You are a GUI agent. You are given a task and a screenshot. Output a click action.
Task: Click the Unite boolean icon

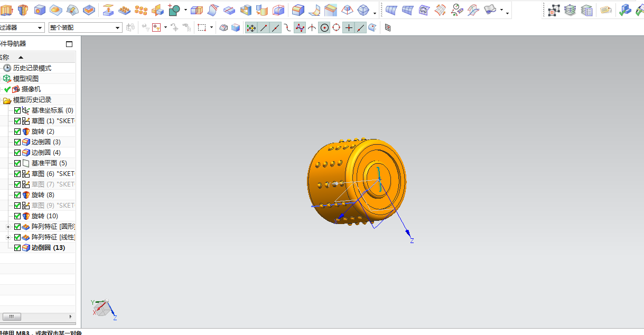tap(174, 10)
